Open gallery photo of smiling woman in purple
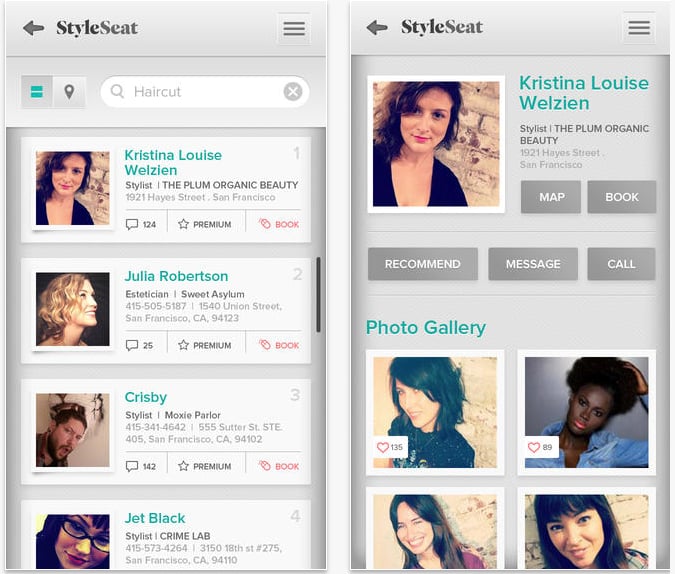 point(435,532)
